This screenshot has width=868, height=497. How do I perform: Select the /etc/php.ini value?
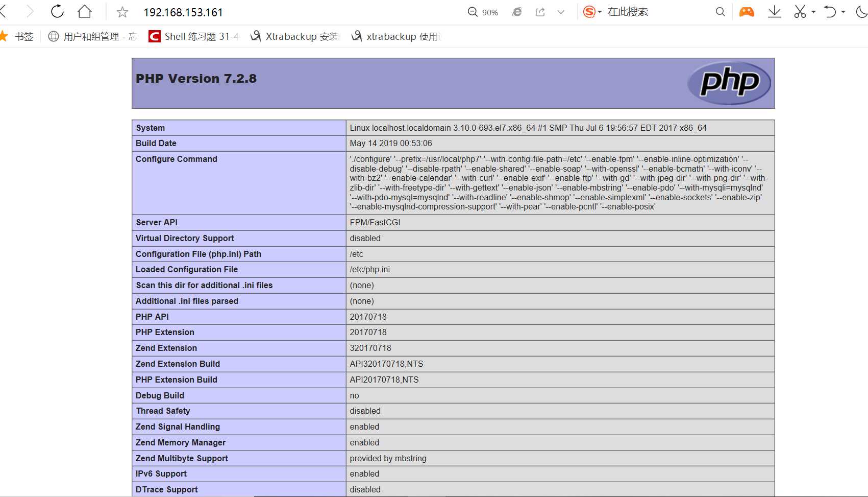[x=370, y=269]
